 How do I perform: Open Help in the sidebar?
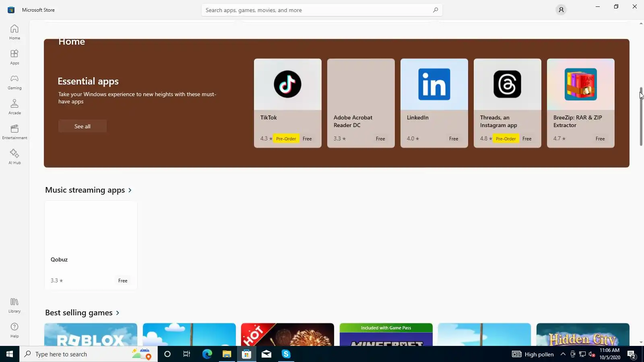point(14,330)
